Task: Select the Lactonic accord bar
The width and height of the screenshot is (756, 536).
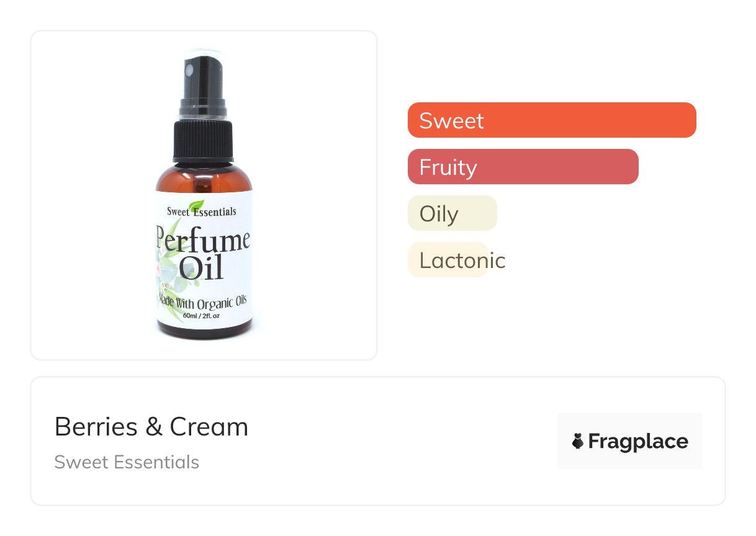Action: point(448,259)
